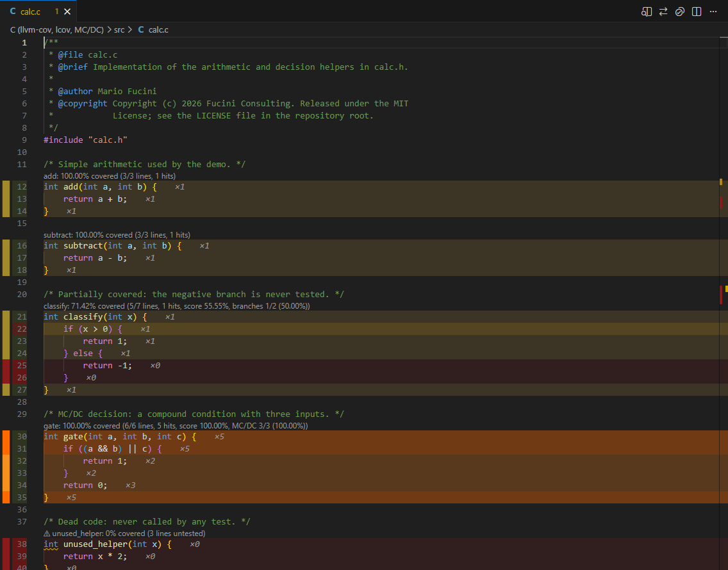This screenshot has height=570, width=728.
Task: Click the '@brief Implementation of the arithmetic' comment line
Action: (x=228, y=67)
